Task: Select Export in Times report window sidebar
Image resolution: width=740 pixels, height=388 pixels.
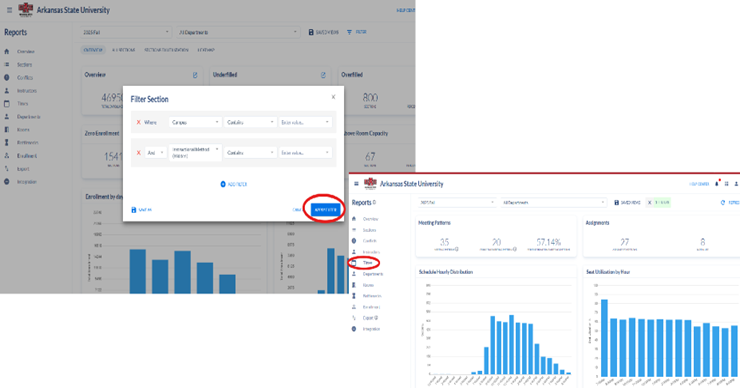Action: click(x=368, y=318)
